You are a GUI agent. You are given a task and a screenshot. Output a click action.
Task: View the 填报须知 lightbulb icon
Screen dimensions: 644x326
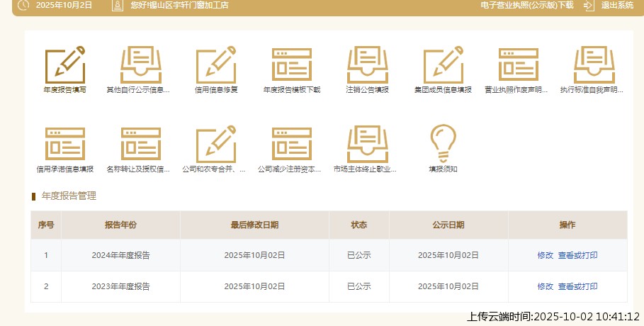coord(443,144)
